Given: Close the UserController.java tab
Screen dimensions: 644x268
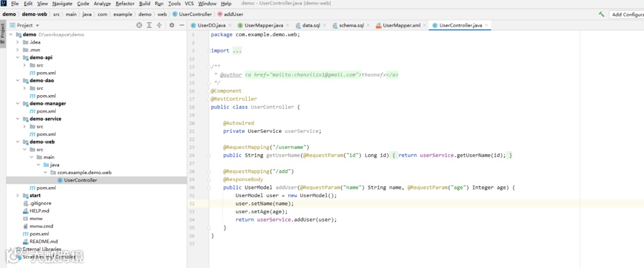Looking at the screenshot, I should pos(487,26).
